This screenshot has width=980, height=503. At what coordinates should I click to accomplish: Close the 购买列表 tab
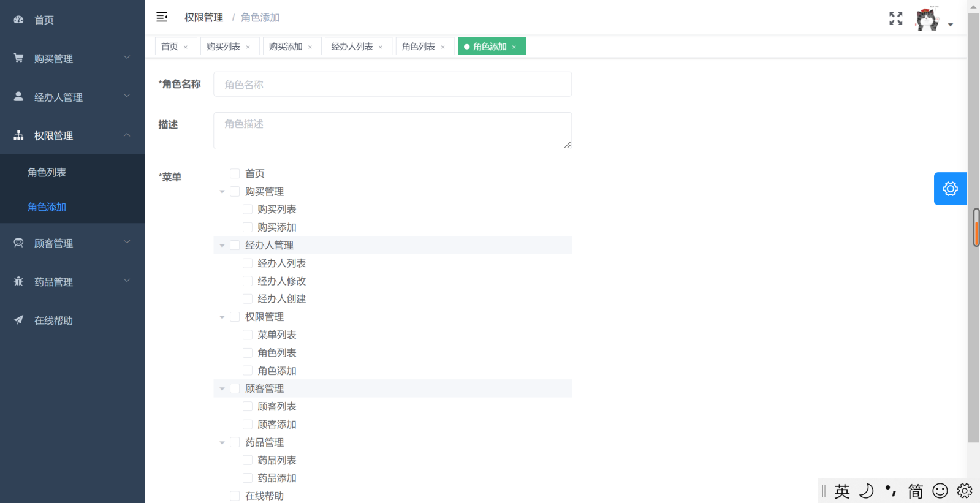248,47
